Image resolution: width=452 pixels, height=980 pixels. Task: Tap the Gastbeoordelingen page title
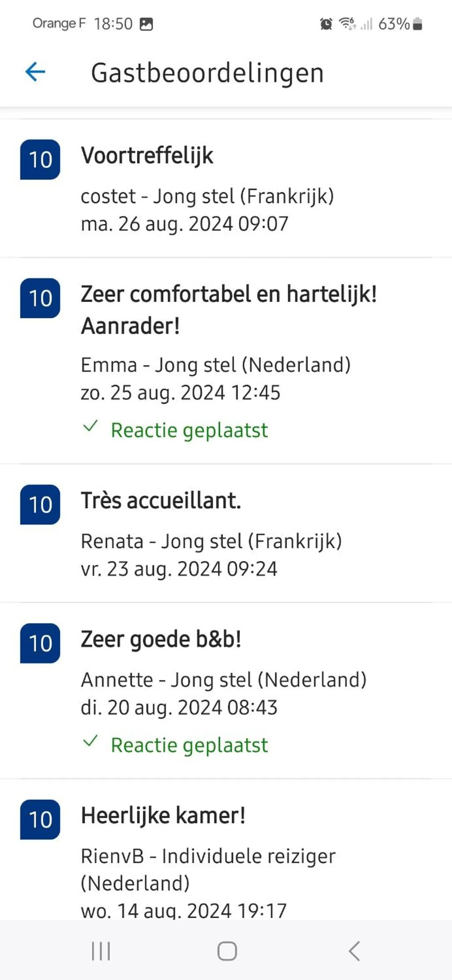207,73
